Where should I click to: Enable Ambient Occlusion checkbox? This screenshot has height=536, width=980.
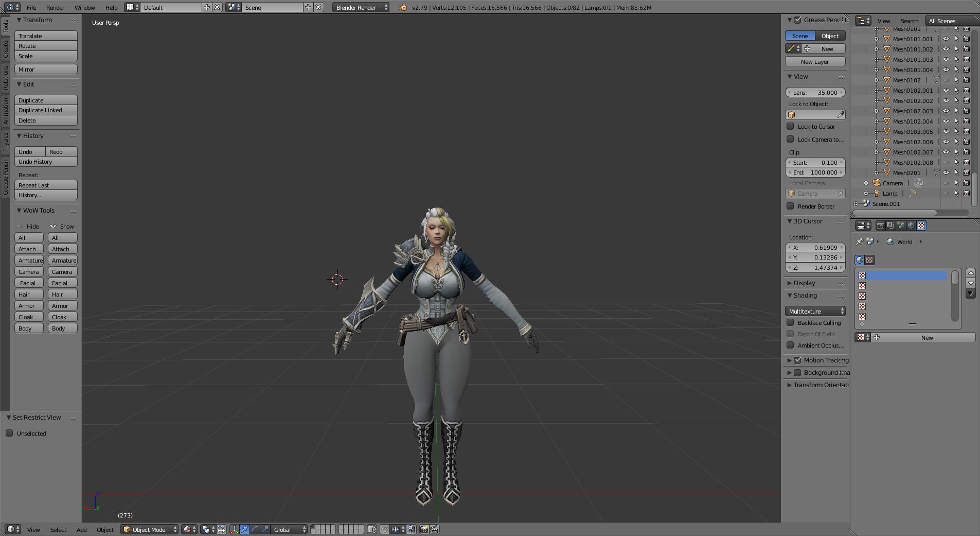pos(790,345)
